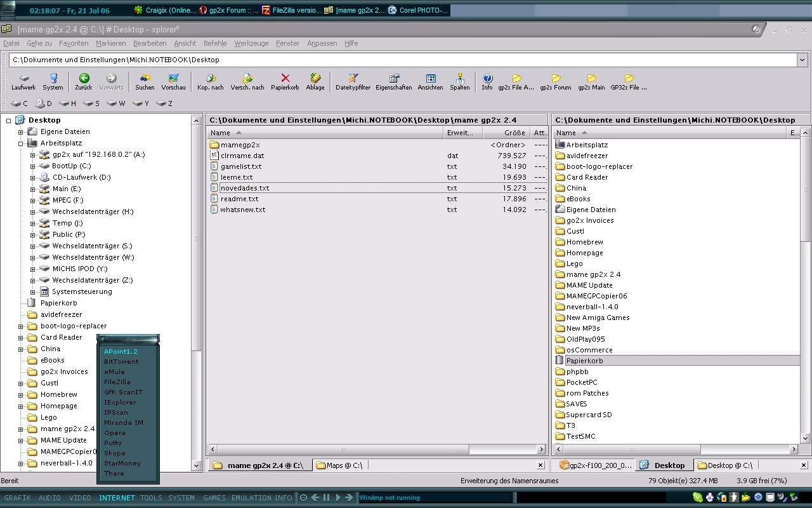Click the WinAmp pause button

pyautogui.click(x=327, y=498)
